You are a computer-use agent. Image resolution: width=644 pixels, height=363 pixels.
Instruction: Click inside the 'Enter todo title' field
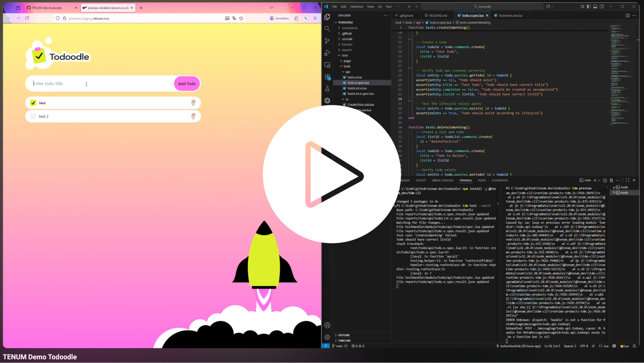[x=75, y=83]
